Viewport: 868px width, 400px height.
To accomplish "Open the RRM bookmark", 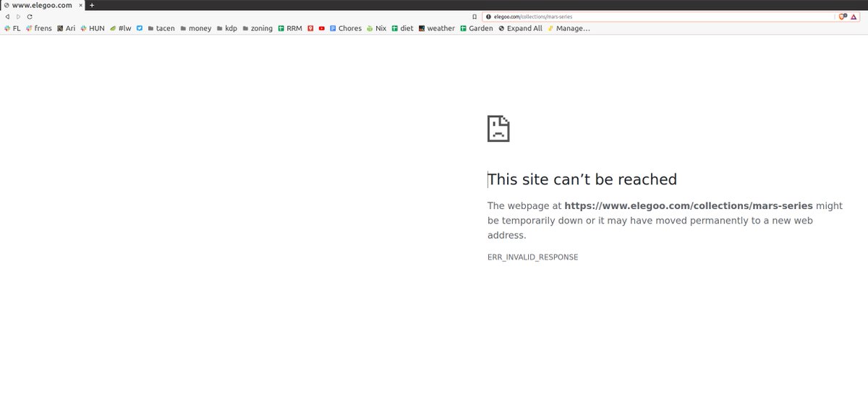I will pos(290,28).
